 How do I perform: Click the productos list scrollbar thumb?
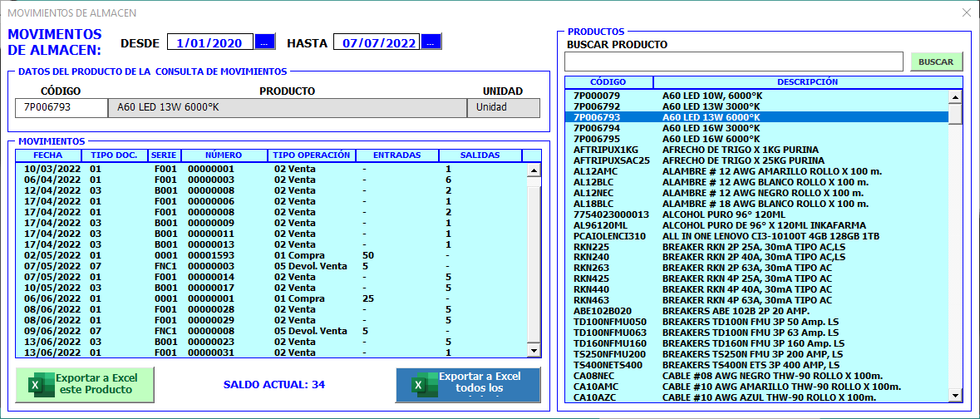(955, 114)
